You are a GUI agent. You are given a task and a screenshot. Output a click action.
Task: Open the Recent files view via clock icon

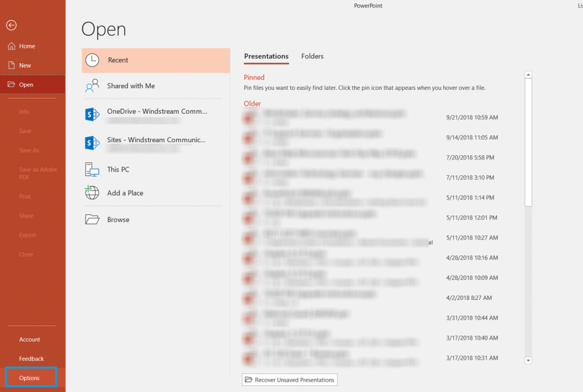pyautogui.click(x=92, y=60)
